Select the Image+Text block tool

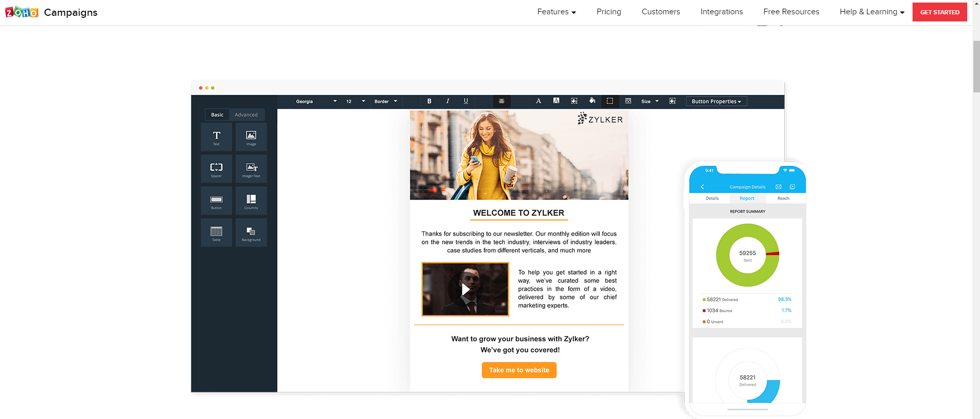(x=251, y=169)
